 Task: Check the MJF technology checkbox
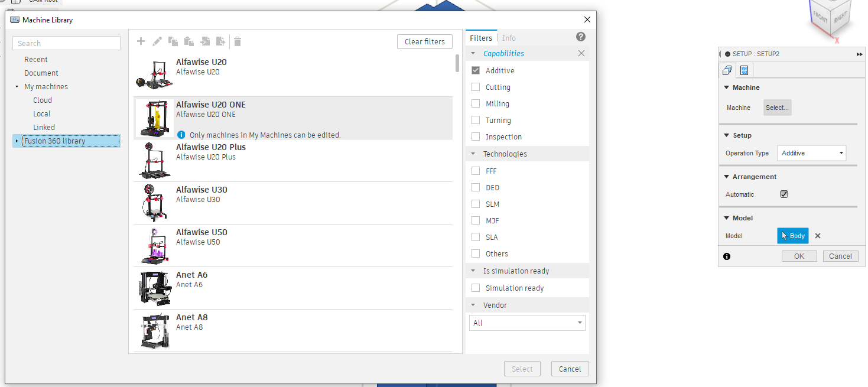tap(476, 220)
